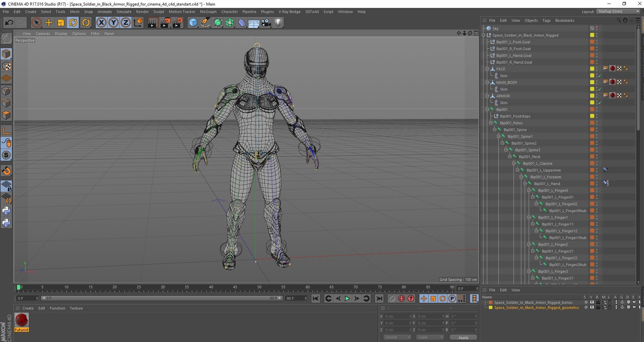Click the Undo arrow icon
The height and width of the screenshot is (342, 644).
coord(9,22)
